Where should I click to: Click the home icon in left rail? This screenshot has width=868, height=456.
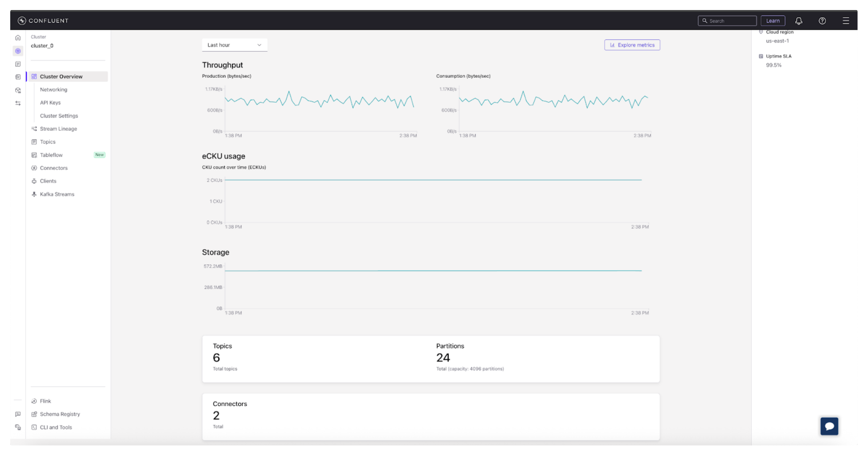(18, 38)
